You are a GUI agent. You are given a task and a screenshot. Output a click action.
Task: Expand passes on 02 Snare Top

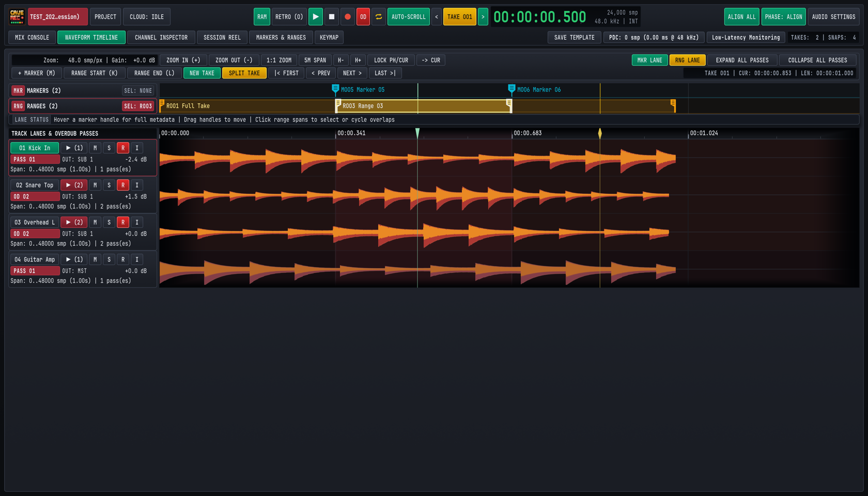pyautogui.click(x=74, y=185)
